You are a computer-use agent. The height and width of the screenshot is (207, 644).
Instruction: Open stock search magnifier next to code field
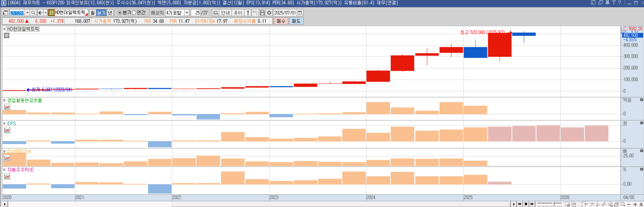pyautogui.click(x=33, y=13)
